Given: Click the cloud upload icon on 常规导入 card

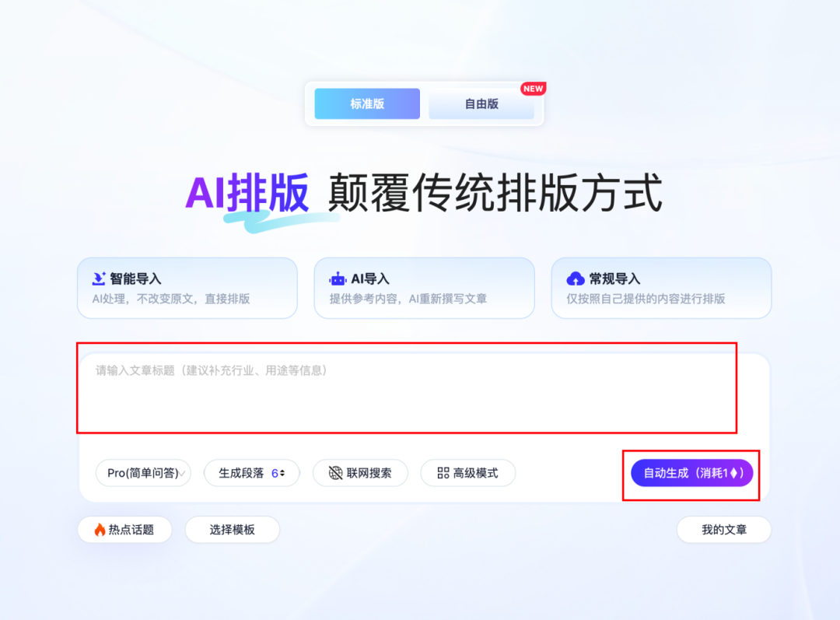Looking at the screenshot, I should coord(575,278).
